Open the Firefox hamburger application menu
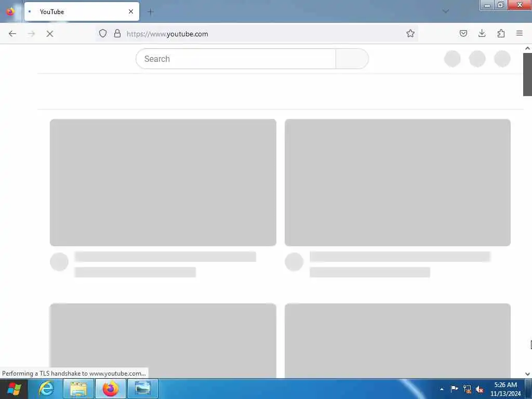 pos(519,33)
